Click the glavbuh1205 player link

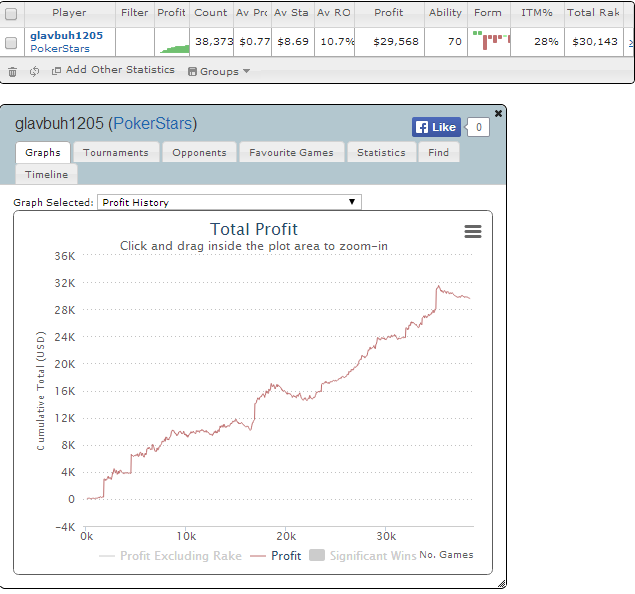pyautogui.click(x=67, y=36)
